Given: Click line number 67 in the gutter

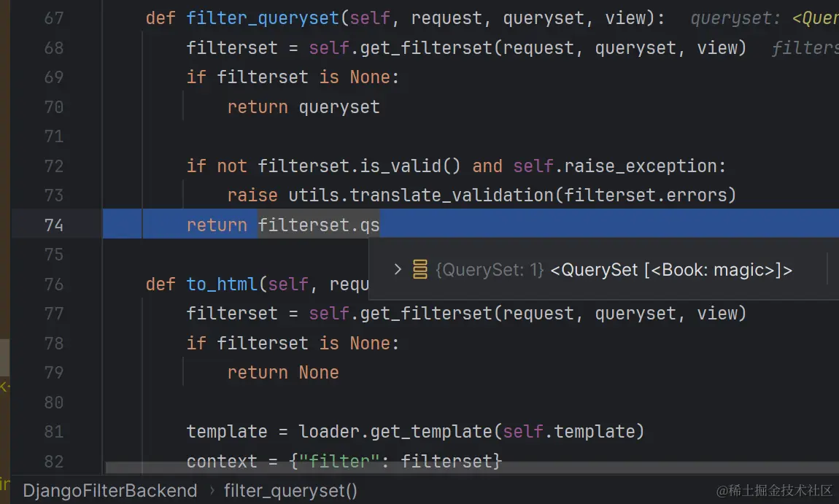Looking at the screenshot, I should (53, 18).
